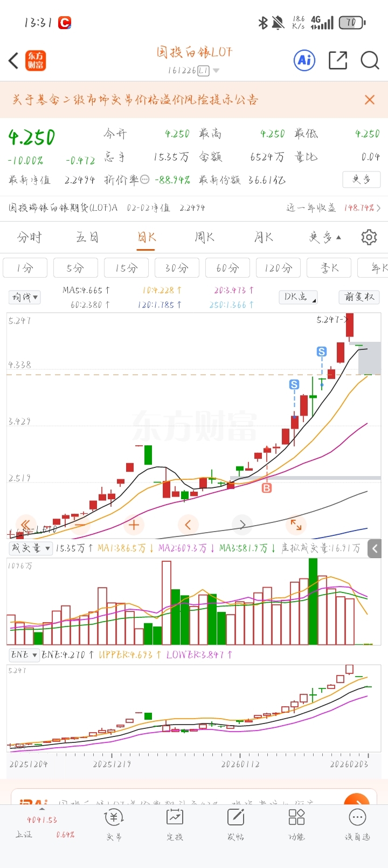Viewport: 388px width, 868px height.
Task: Tap the double-left rewind chart icon
Action: coord(25,525)
